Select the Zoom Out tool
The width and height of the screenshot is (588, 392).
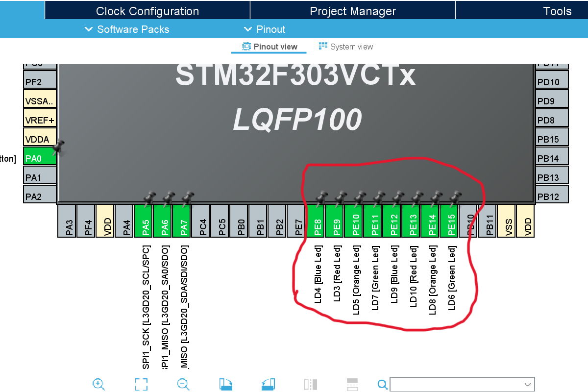tap(183, 384)
